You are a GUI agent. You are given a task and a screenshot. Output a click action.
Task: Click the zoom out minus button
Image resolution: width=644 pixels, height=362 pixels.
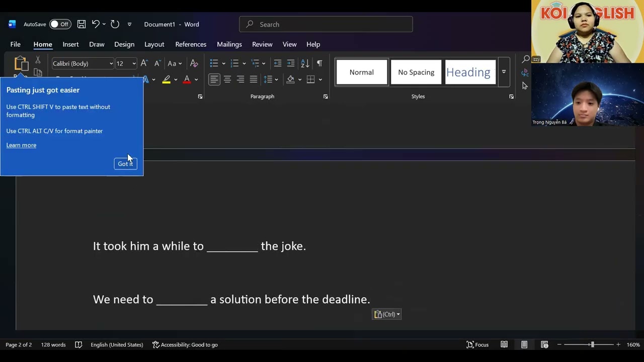click(x=558, y=344)
